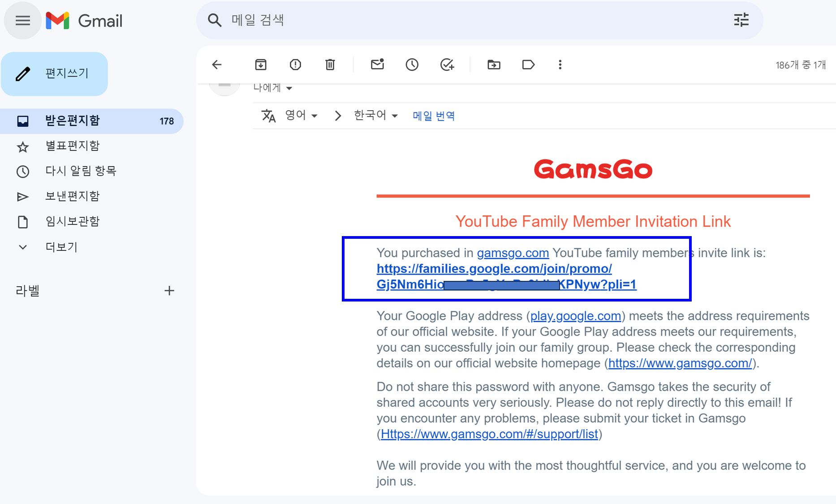Click YouTube Family Member Invitation Link heading
The height and width of the screenshot is (504, 836).
(x=593, y=221)
